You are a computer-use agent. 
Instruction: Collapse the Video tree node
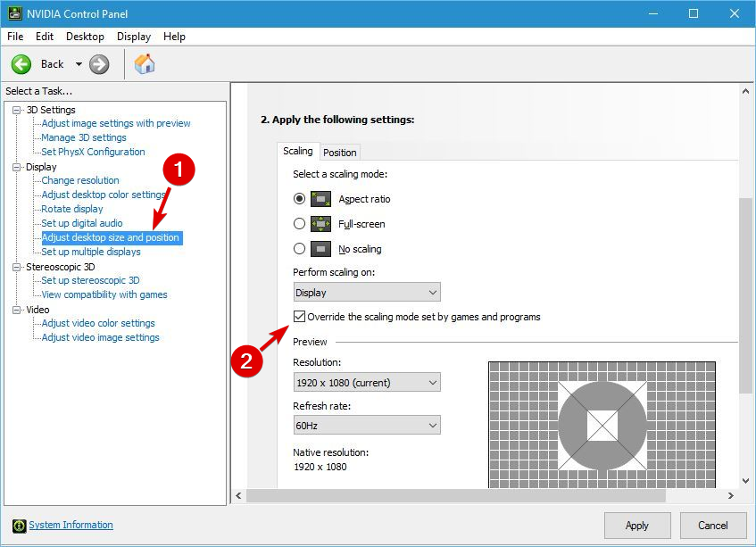pyautogui.click(x=16, y=310)
